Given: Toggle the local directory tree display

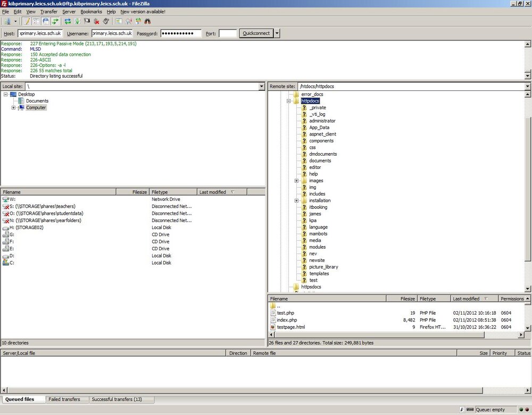Looking at the screenshot, I should 36,21.
